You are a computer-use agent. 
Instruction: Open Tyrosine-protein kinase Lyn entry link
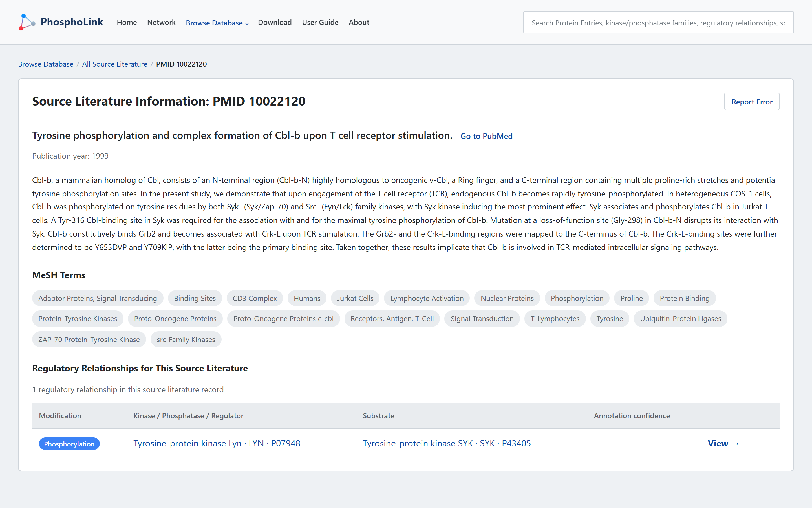pyautogui.click(x=217, y=443)
